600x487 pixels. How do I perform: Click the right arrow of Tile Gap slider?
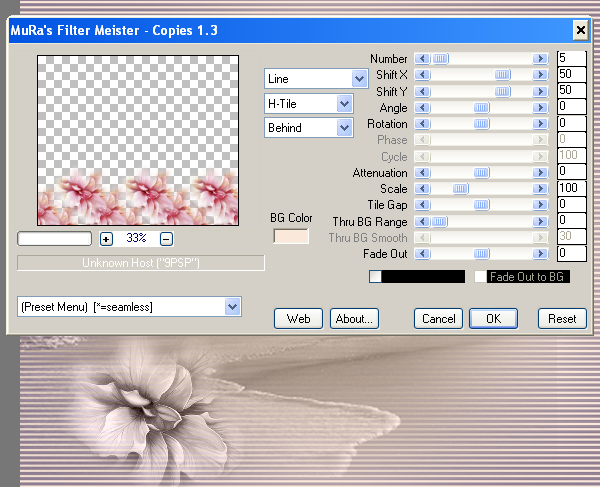[540, 205]
